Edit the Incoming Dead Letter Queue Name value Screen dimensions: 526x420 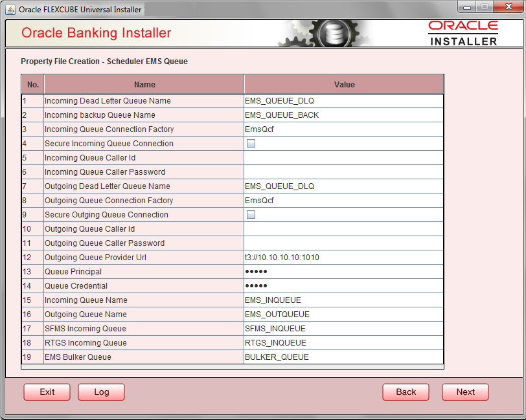(343, 100)
